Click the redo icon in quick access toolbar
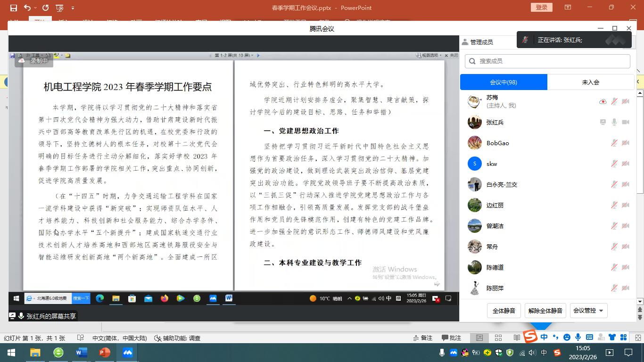This screenshot has height=362, width=644. [x=45, y=8]
